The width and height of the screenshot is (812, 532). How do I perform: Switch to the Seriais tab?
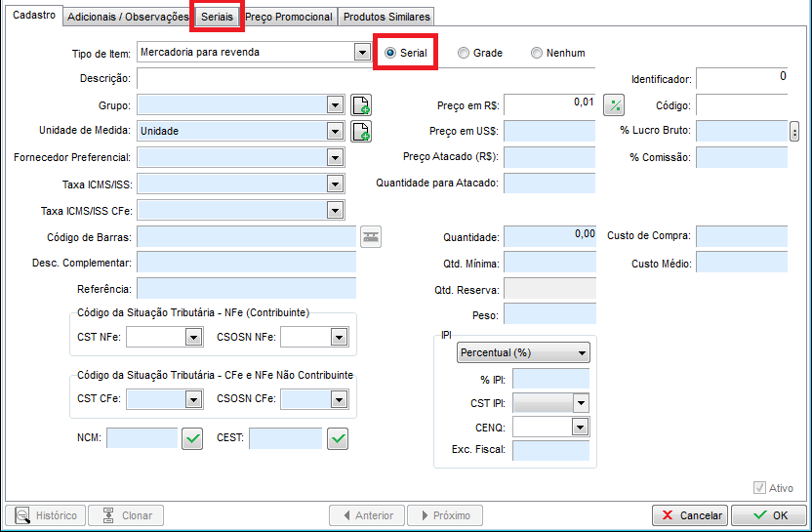coord(217,17)
